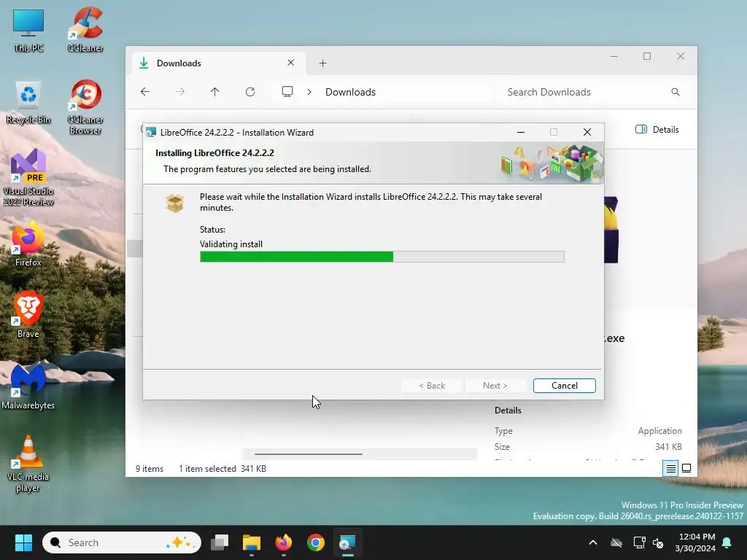Add a new Explorer tab
747x560 pixels.
[322, 63]
